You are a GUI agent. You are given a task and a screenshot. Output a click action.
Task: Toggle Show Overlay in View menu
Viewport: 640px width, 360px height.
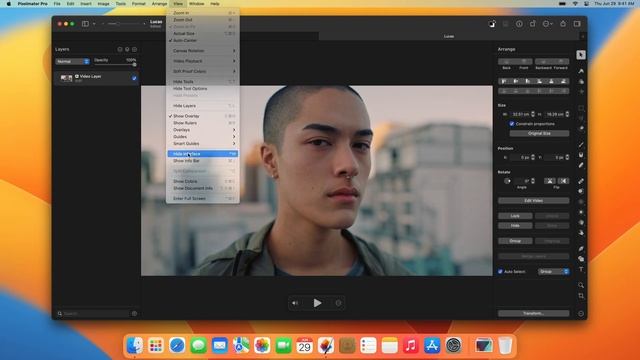[202, 116]
